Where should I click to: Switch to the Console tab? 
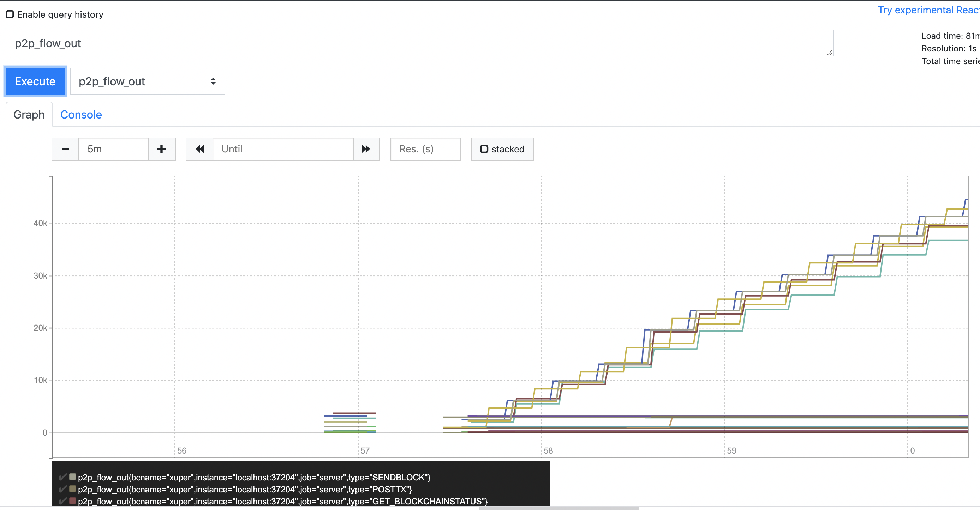coord(81,114)
